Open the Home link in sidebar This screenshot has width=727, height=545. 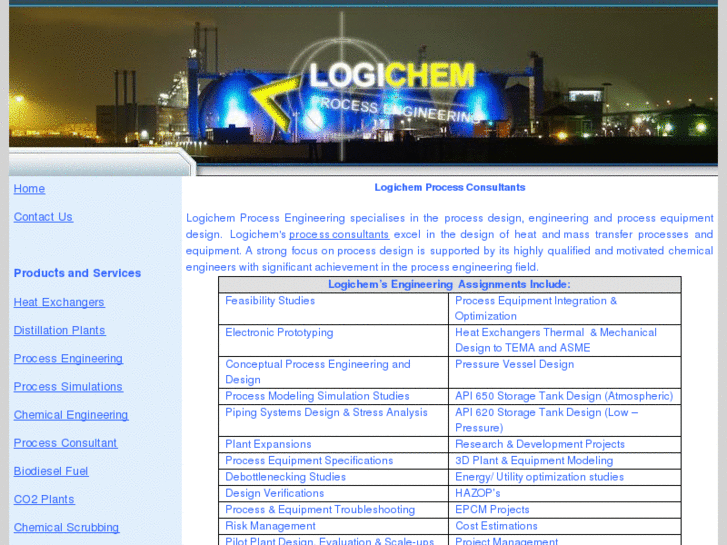point(29,189)
